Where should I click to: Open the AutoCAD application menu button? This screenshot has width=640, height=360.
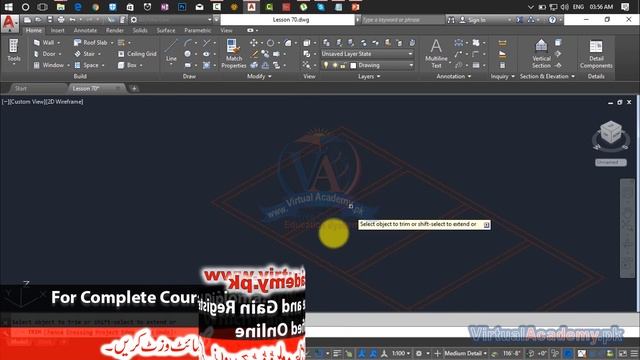click(9, 24)
